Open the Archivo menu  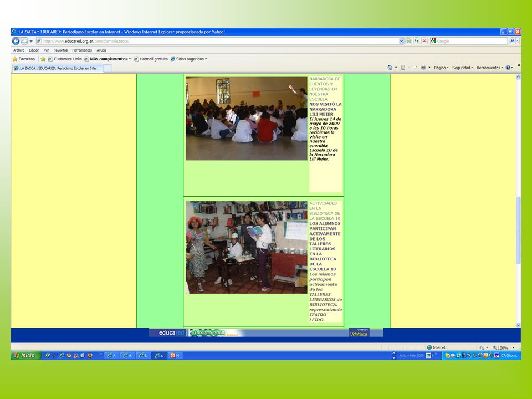19,50
